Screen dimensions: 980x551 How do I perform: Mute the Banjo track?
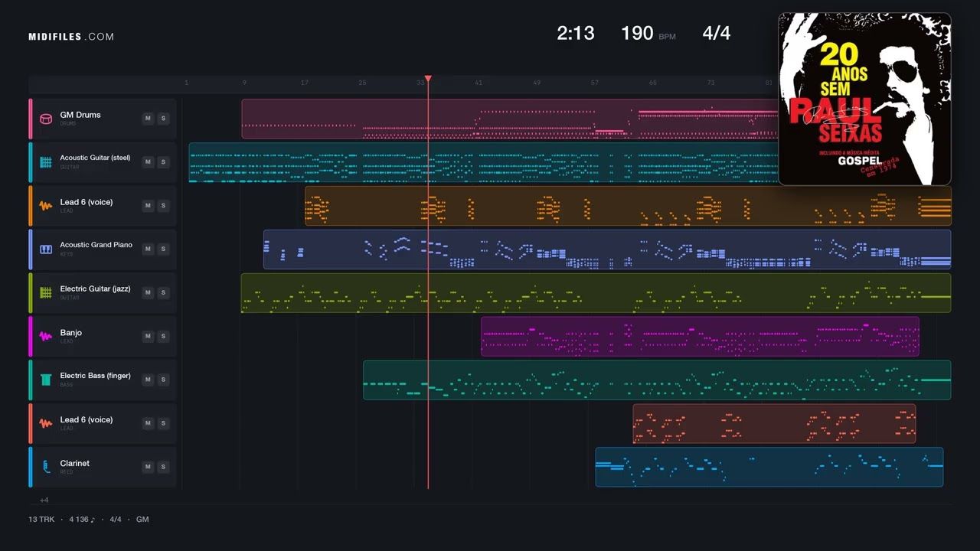click(x=148, y=337)
